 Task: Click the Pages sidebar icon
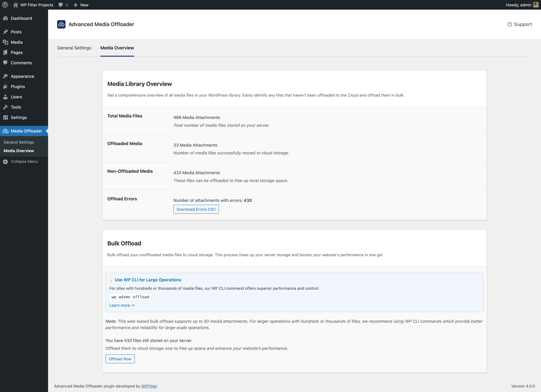pos(6,52)
